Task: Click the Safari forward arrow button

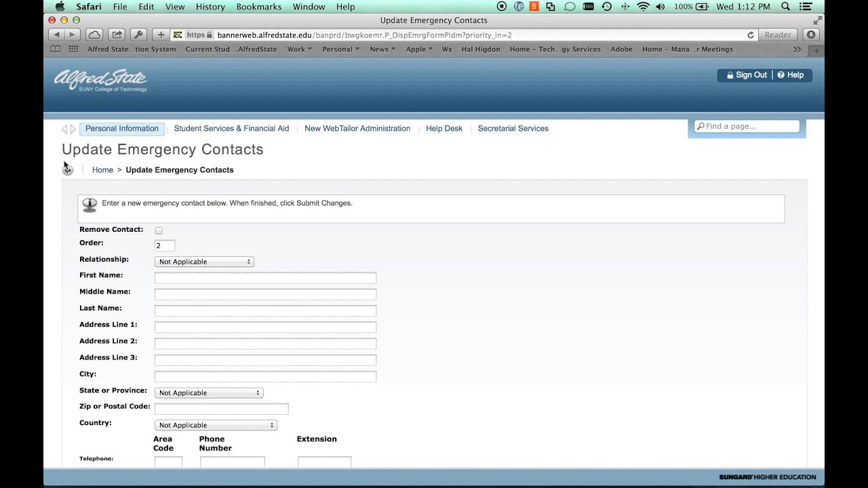Action: (x=72, y=35)
